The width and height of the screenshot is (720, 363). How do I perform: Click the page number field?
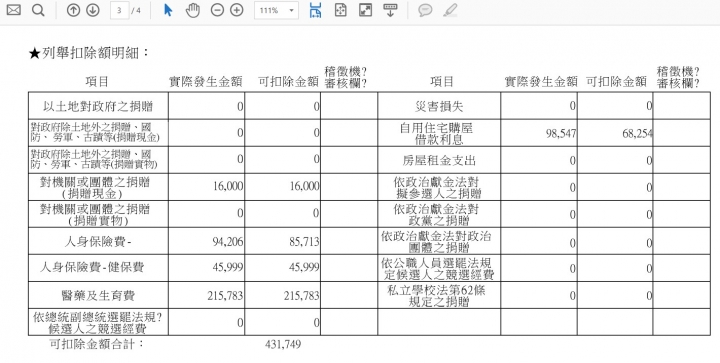click(119, 10)
